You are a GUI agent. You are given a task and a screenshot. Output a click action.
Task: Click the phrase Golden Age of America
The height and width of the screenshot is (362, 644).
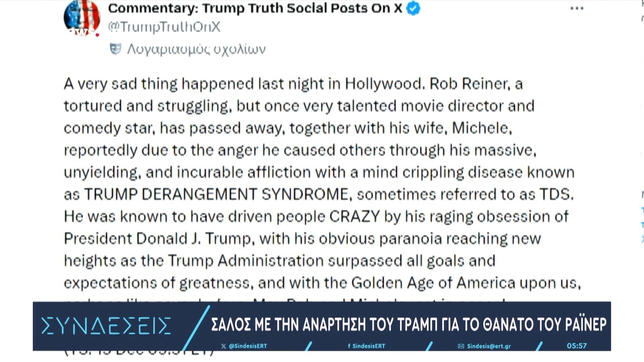[433, 283]
